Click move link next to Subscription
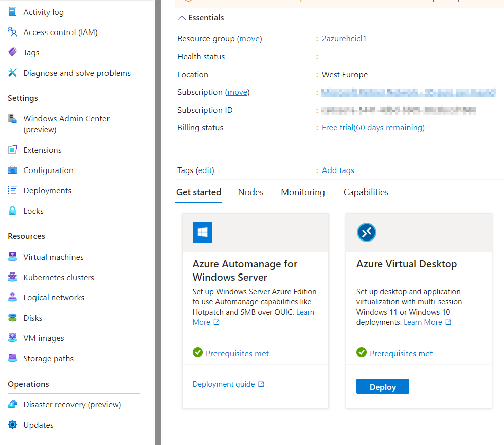504x445 pixels. click(x=237, y=92)
